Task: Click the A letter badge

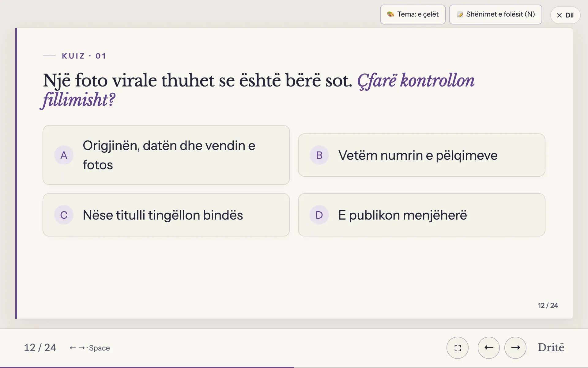Action: [64, 155]
